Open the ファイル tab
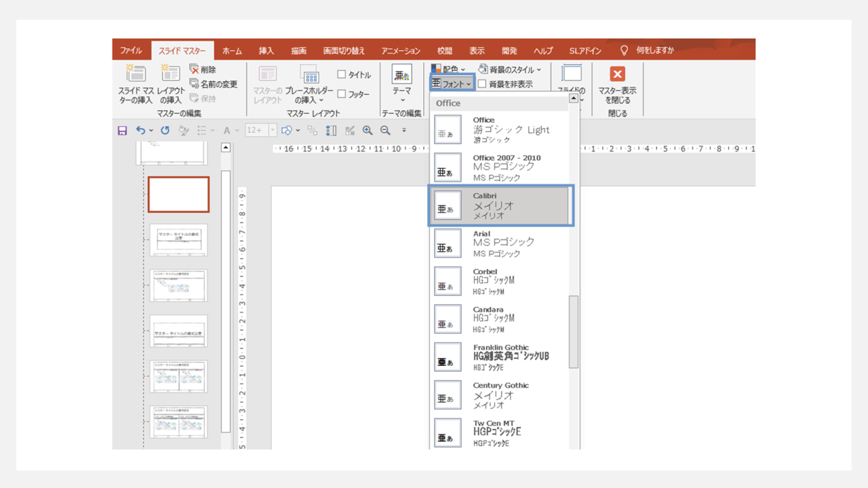 (x=131, y=51)
